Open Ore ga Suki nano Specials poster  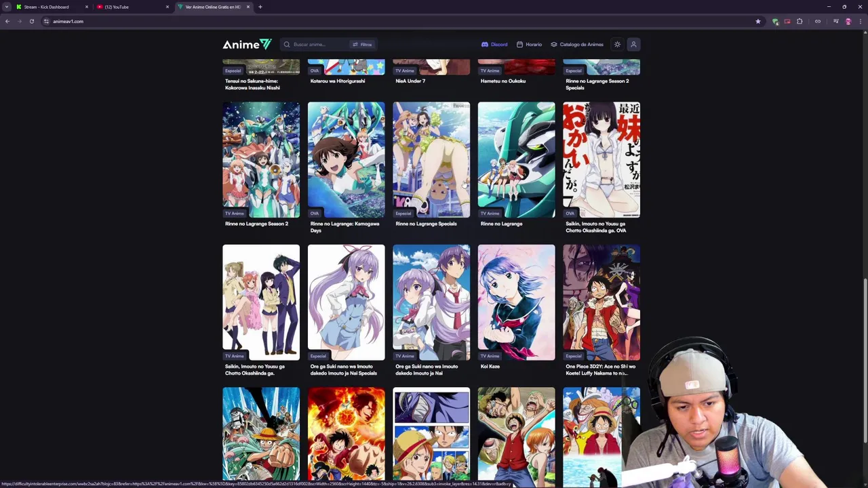click(x=346, y=302)
